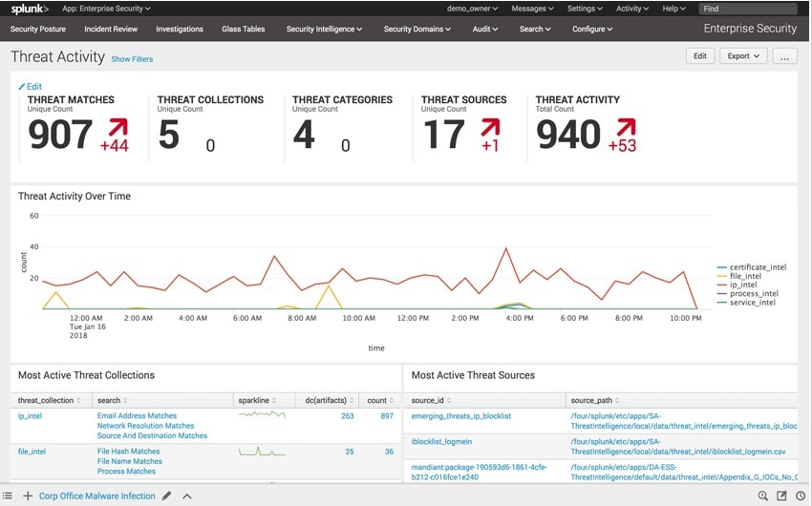Click the dc(artifacts) value 263
The image size is (812, 506).
click(348, 416)
